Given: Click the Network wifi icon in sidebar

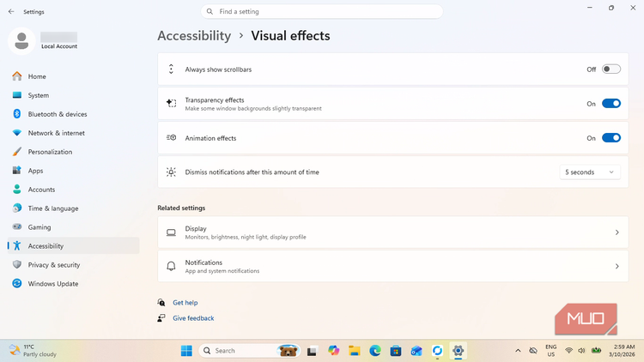Looking at the screenshot, I should pyautogui.click(x=17, y=133).
